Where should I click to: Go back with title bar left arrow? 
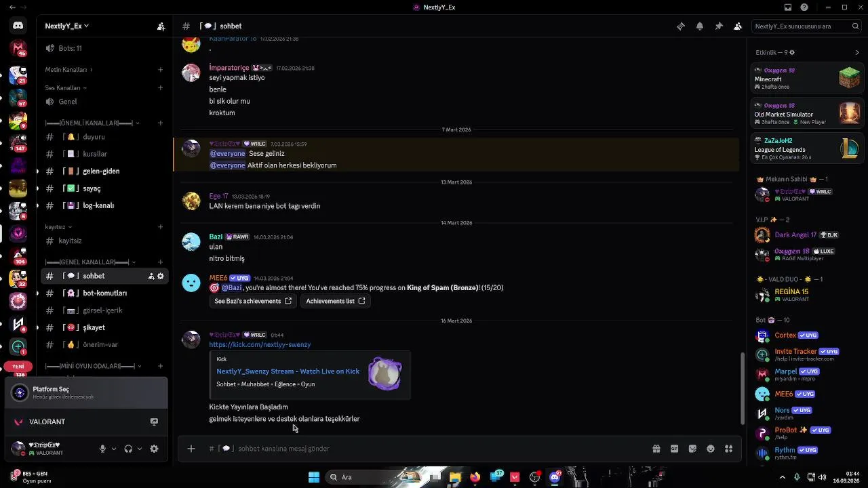[x=12, y=7]
